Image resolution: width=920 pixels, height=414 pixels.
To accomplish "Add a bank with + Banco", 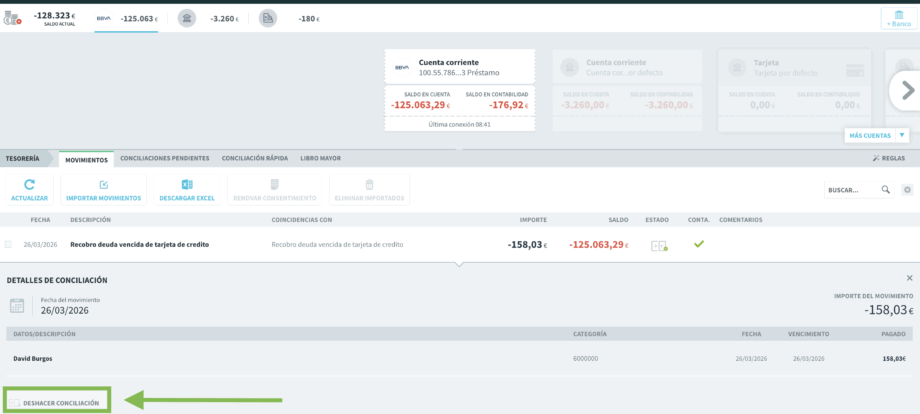I will pyautogui.click(x=899, y=18).
